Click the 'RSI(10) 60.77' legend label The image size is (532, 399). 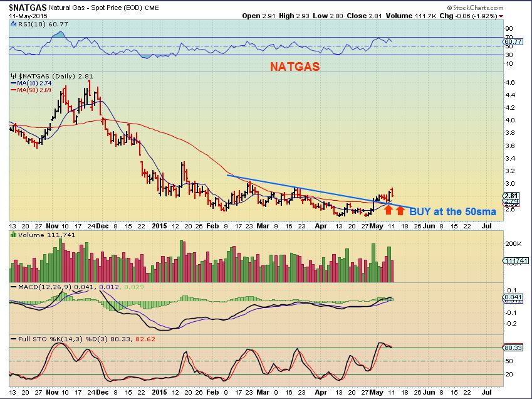pos(43,24)
